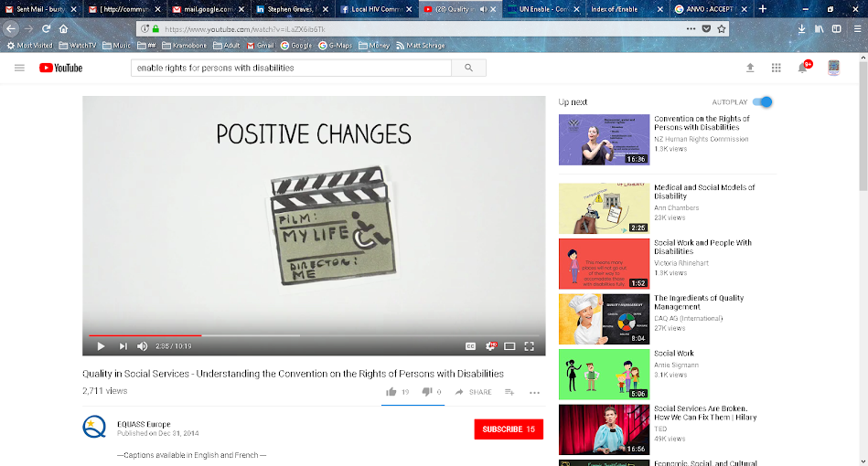Open browser library icon
868x466 pixels.
point(820,28)
